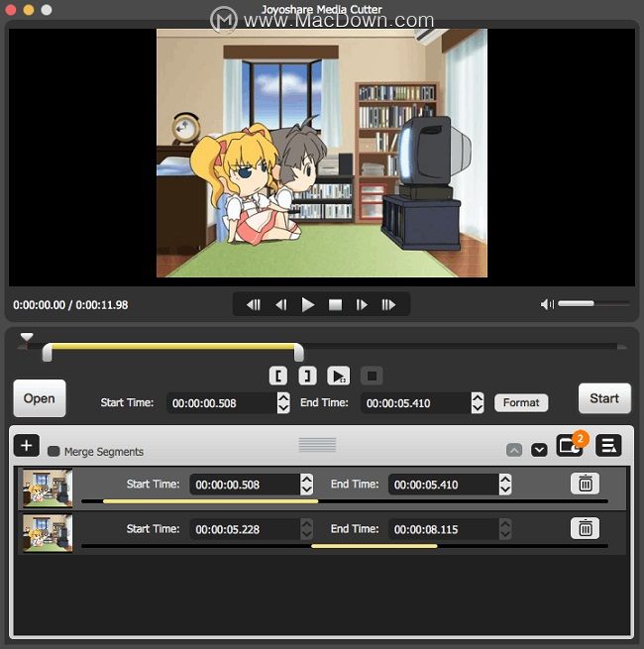Click the Open button

40,398
